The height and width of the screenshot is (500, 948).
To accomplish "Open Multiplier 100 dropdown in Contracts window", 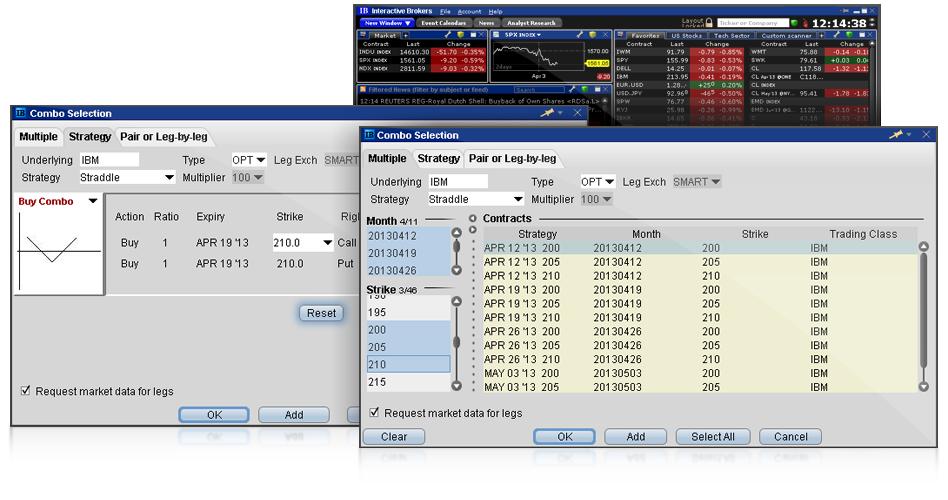I will [607, 199].
